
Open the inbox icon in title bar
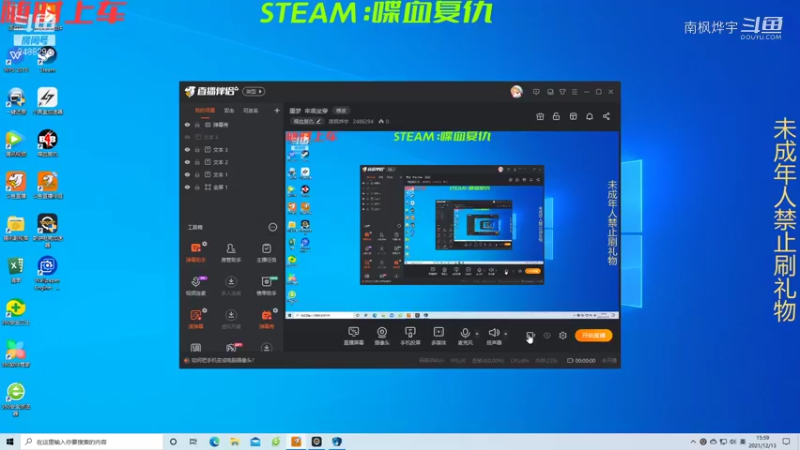click(550, 92)
